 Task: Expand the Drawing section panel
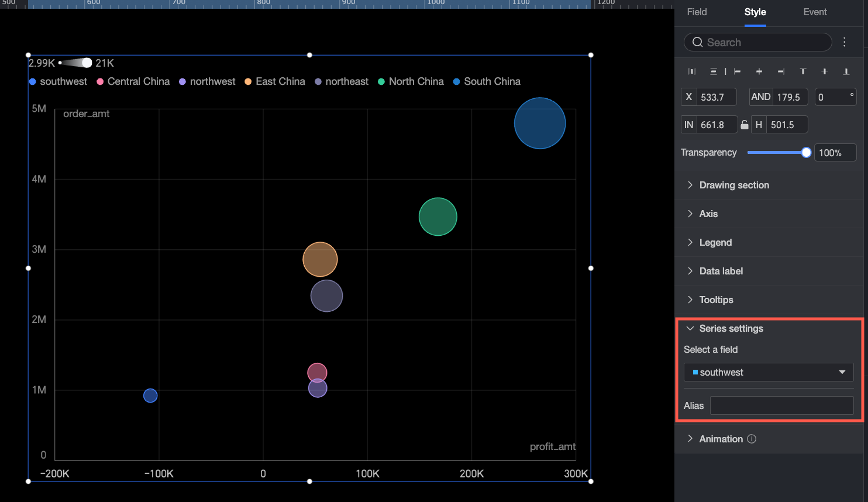[769, 185]
